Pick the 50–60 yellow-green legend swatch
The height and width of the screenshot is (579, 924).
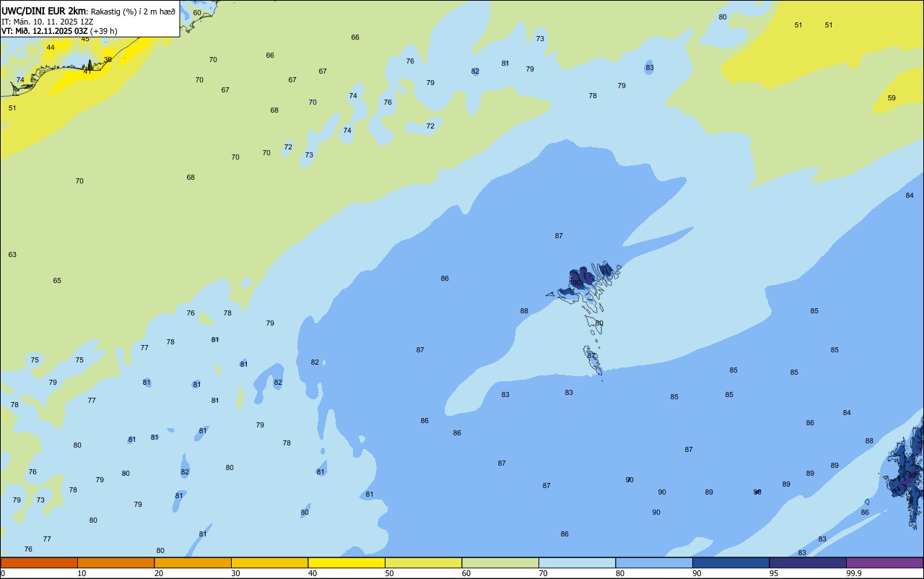point(423,562)
